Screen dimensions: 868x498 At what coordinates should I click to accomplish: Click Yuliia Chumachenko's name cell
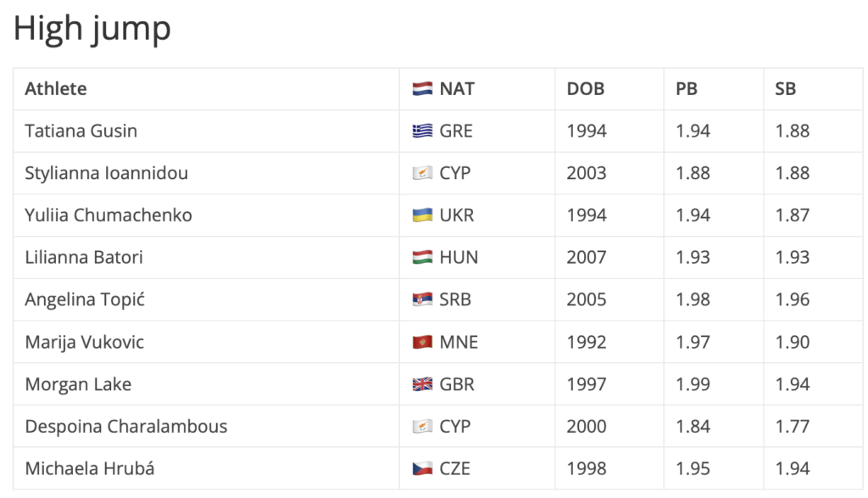pyautogui.click(x=108, y=215)
